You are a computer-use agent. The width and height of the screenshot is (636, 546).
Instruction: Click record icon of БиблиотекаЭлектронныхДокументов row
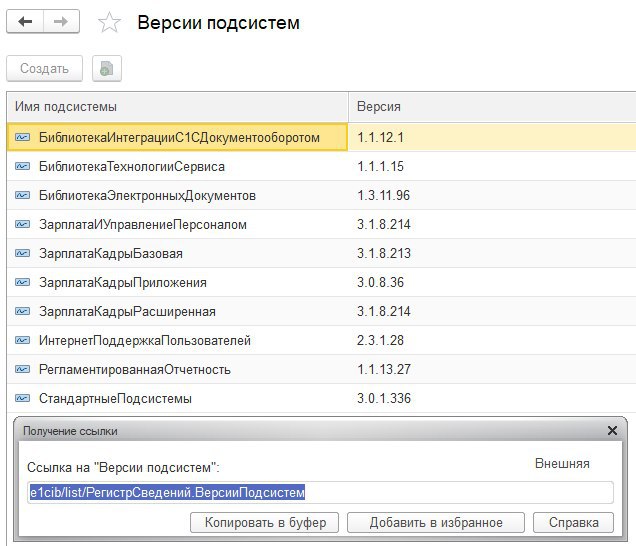pyautogui.click(x=23, y=196)
